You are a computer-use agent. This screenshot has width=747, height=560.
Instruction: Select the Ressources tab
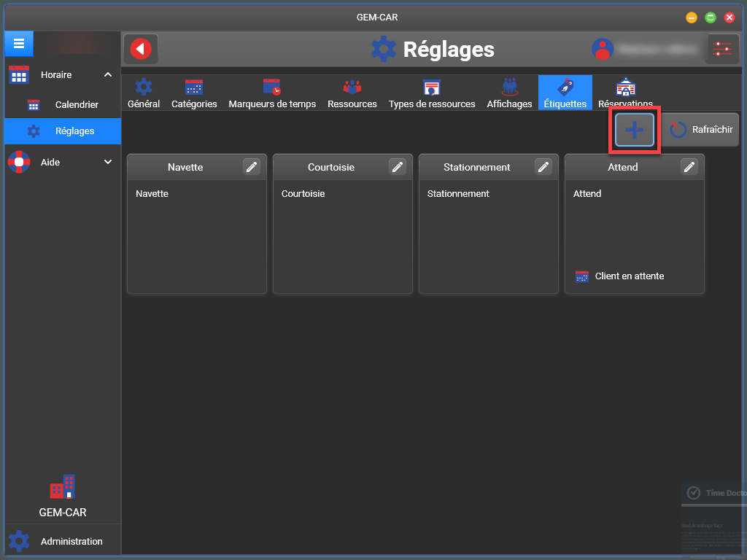click(352, 93)
